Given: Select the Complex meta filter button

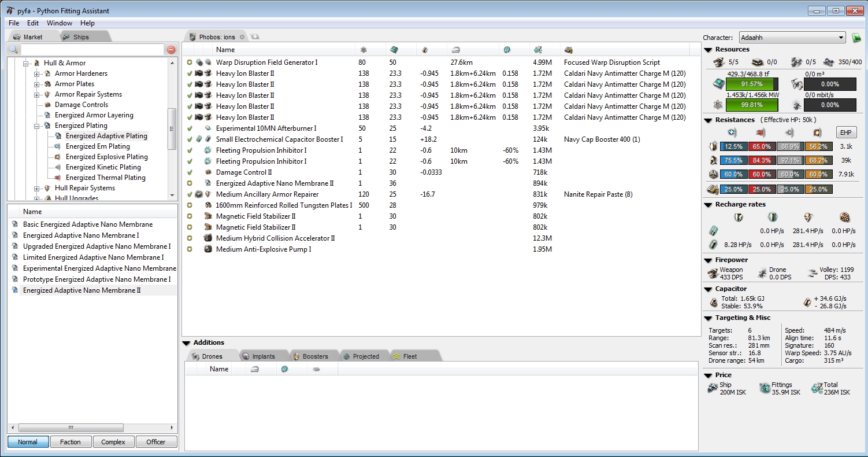Looking at the screenshot, I should (113, 442).
